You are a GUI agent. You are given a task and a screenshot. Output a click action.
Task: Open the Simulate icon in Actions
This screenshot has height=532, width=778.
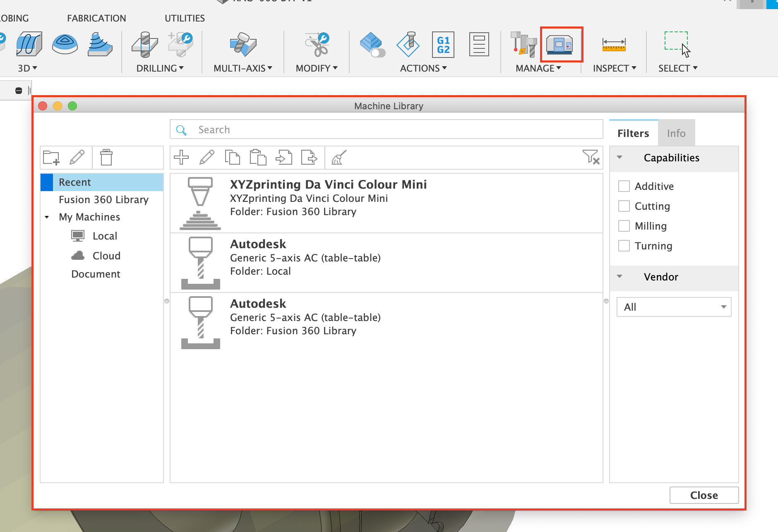(x=408, y=44)
